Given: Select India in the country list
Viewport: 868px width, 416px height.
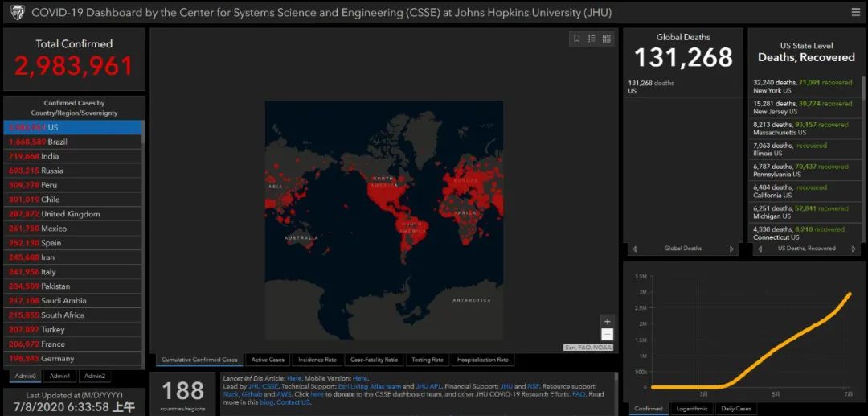Looking at the screenshot, I should click(72, 156).
